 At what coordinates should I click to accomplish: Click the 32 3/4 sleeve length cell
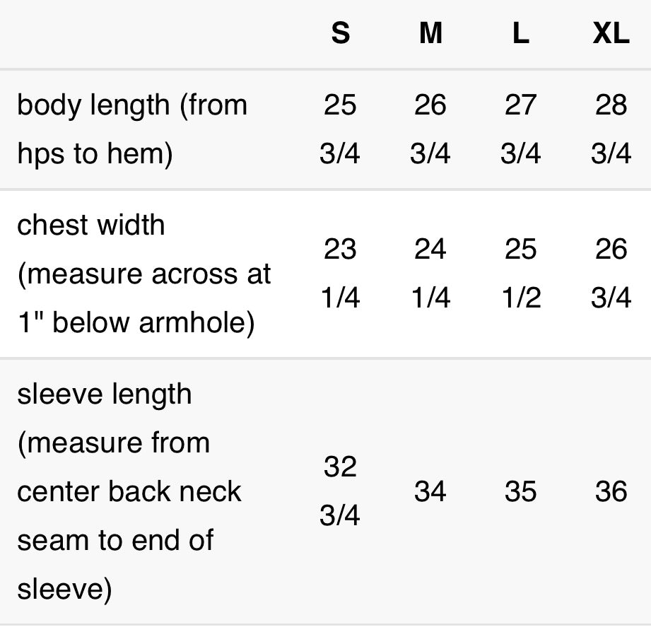(x=340, y=491)
